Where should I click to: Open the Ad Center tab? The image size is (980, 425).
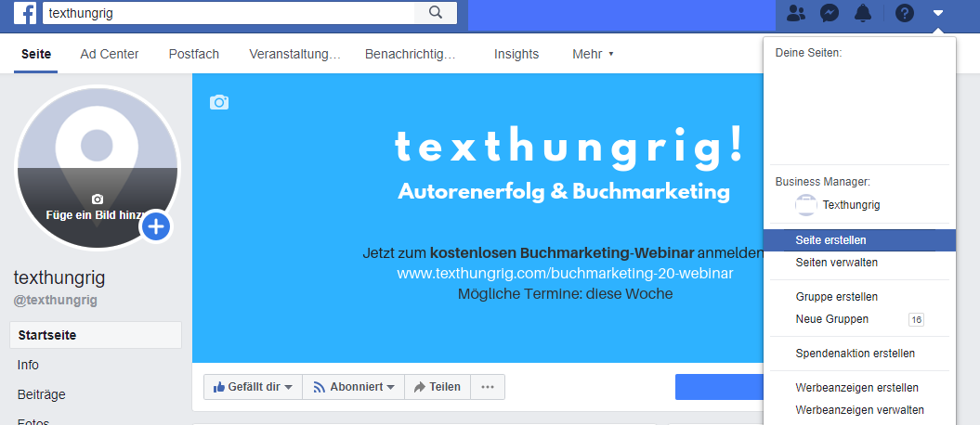[x=110, y=55]
